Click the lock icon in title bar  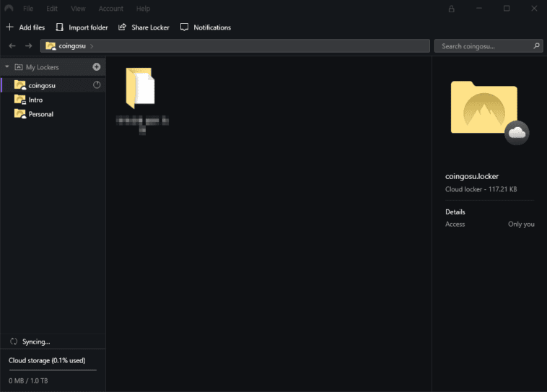452,9
